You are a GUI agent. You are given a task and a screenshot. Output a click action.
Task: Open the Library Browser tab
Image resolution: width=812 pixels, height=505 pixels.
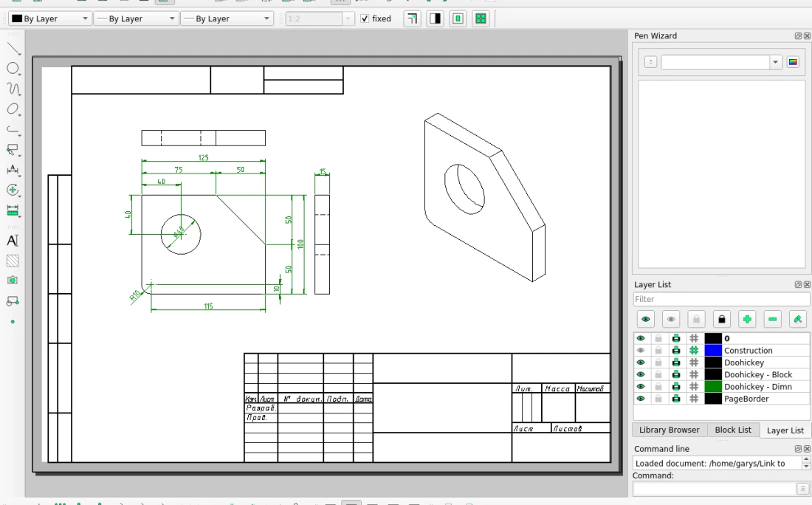669,430
